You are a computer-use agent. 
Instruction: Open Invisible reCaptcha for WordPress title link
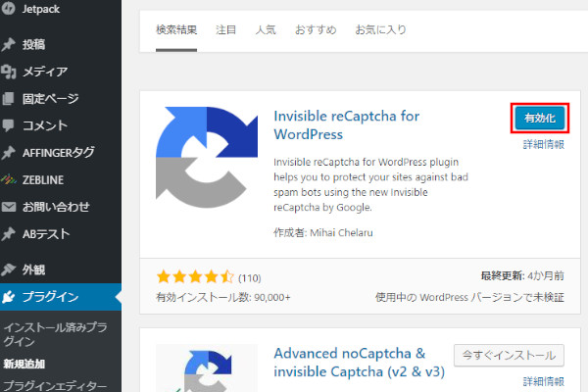[347, 125]
